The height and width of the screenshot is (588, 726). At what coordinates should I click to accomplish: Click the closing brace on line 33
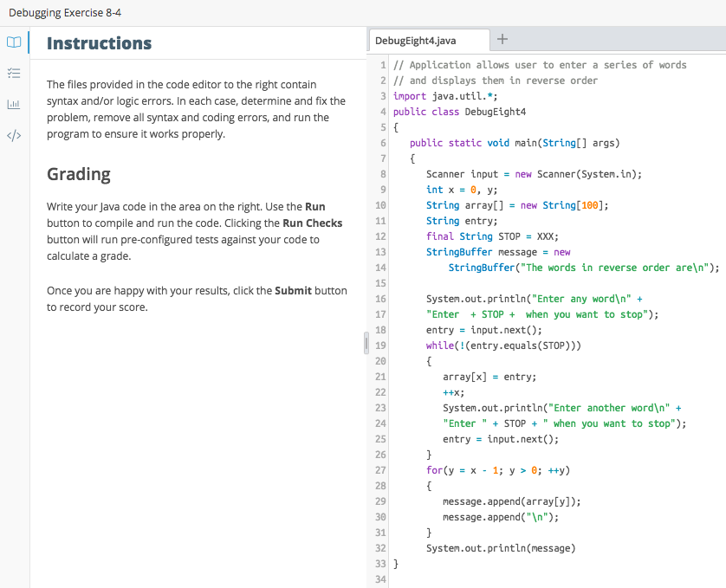395,563
